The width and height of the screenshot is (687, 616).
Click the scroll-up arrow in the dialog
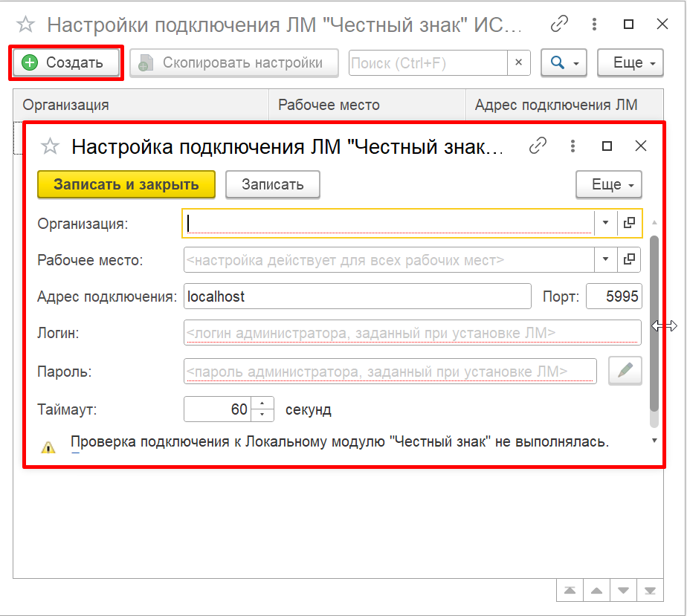[x=654, y=222]
